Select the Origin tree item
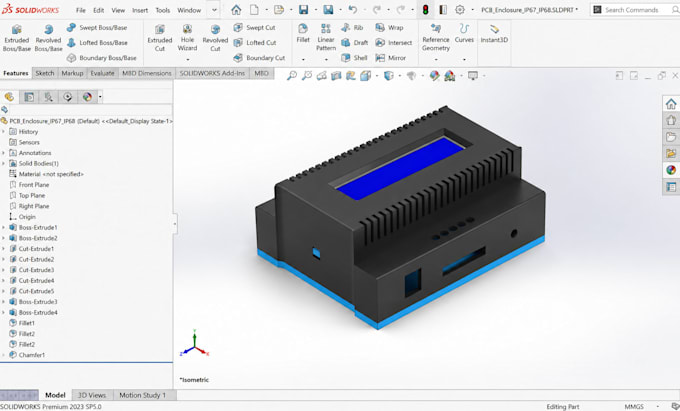The image size is (680, 411). (27, 217)
